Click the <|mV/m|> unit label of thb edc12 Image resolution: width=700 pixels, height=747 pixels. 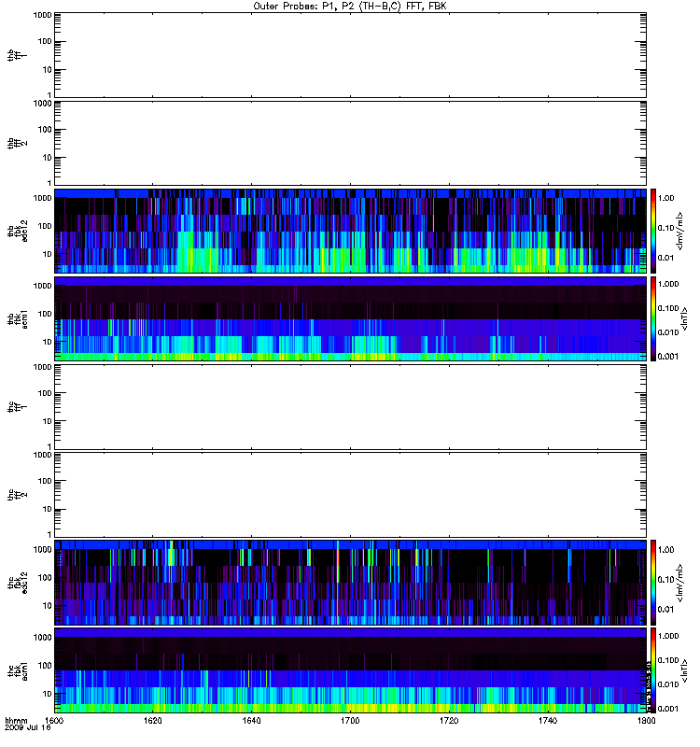[x=680, y=231]
